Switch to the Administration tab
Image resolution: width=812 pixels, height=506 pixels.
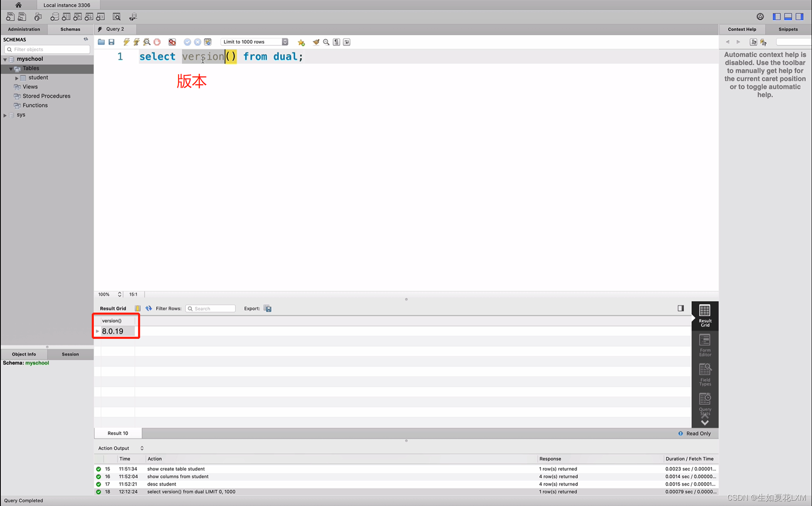(x=24, y=29)
